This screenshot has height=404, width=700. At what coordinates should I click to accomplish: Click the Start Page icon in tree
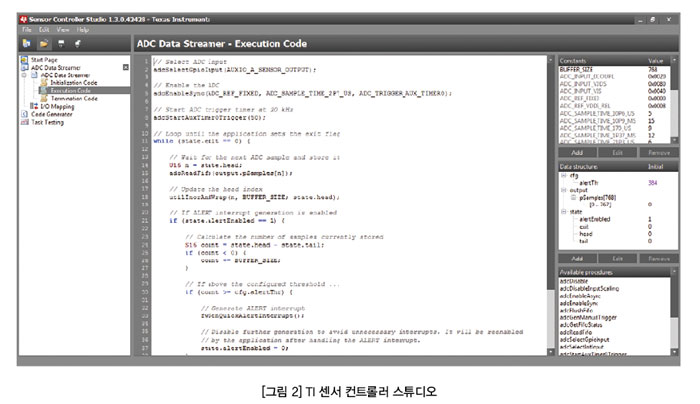point(24,59)
